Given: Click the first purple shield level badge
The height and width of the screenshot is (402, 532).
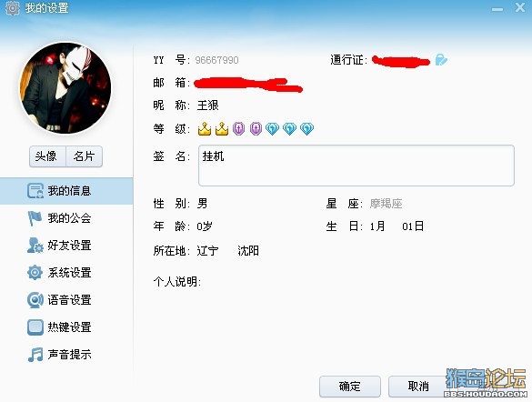Looking at the screenshot, I should pyautogui.click(x=239, y=129).
